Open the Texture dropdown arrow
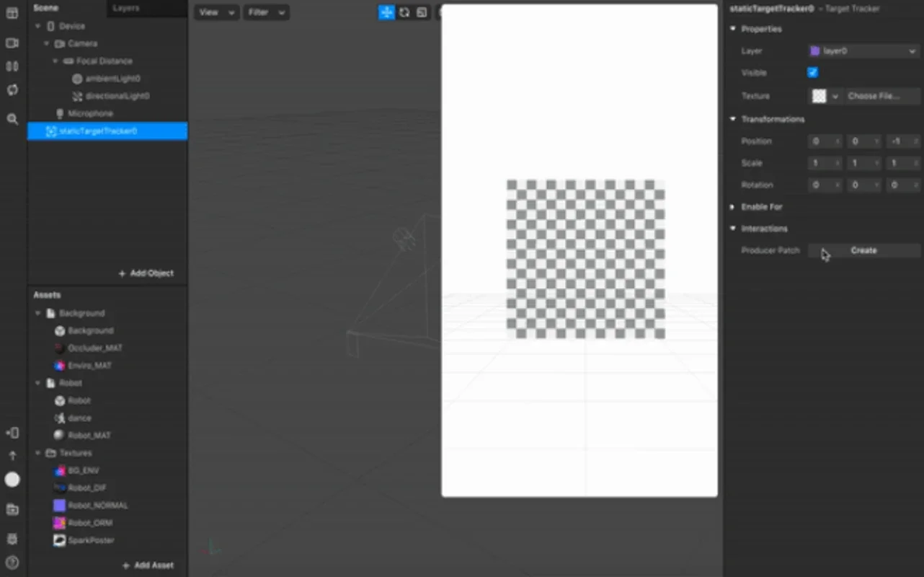The image size is (924, 577). 835,96
